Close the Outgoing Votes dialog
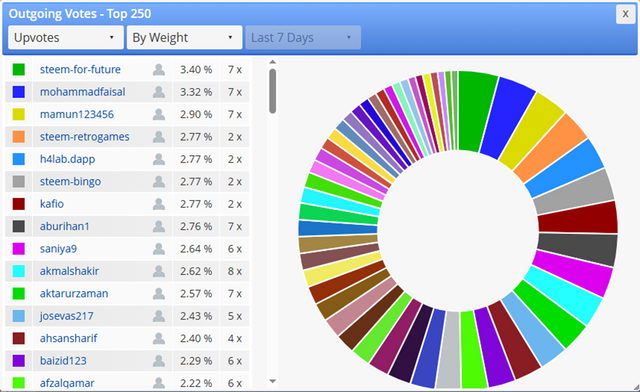640x392 pixels. [625, 14]
